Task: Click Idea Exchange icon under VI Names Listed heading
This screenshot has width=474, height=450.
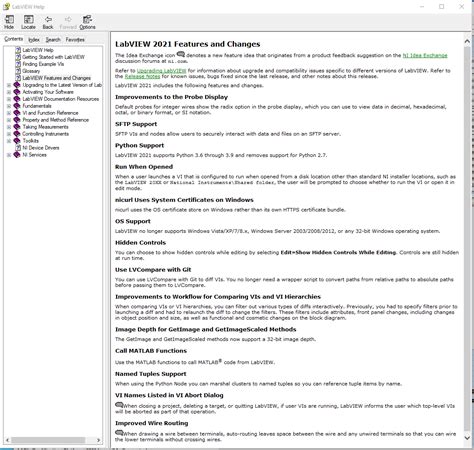Action: pyautogui.click(x=119, y=405)
